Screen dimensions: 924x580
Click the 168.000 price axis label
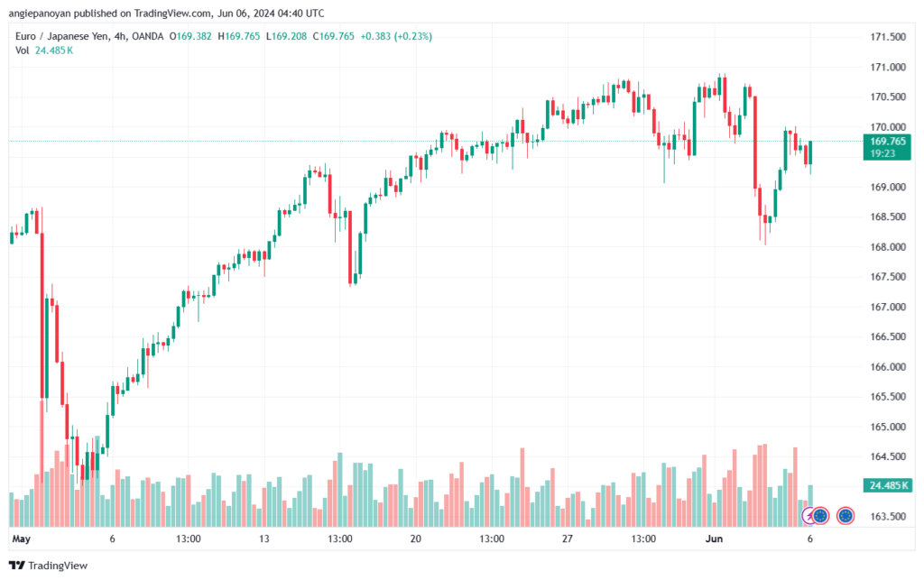pyautogui.click(x=886, y=247)
